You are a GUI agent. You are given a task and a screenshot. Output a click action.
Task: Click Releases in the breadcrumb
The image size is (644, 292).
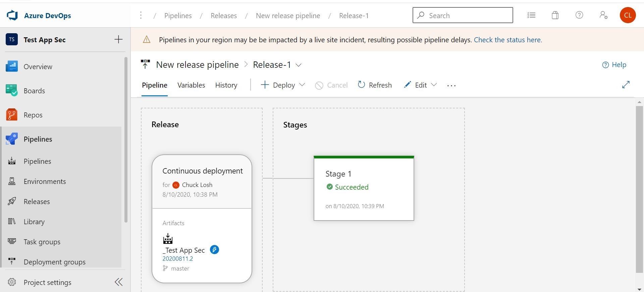pyautogui.click(x=224, y=15)
